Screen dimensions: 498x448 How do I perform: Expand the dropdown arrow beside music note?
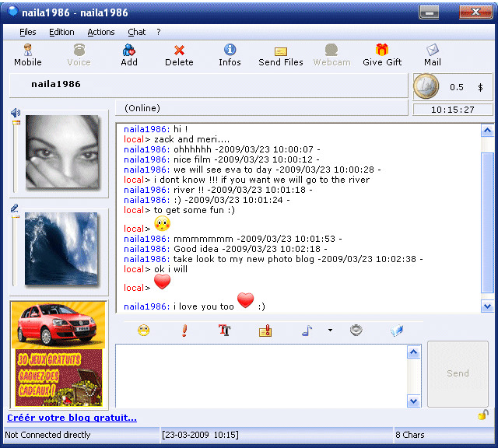(x=330, y=331)
